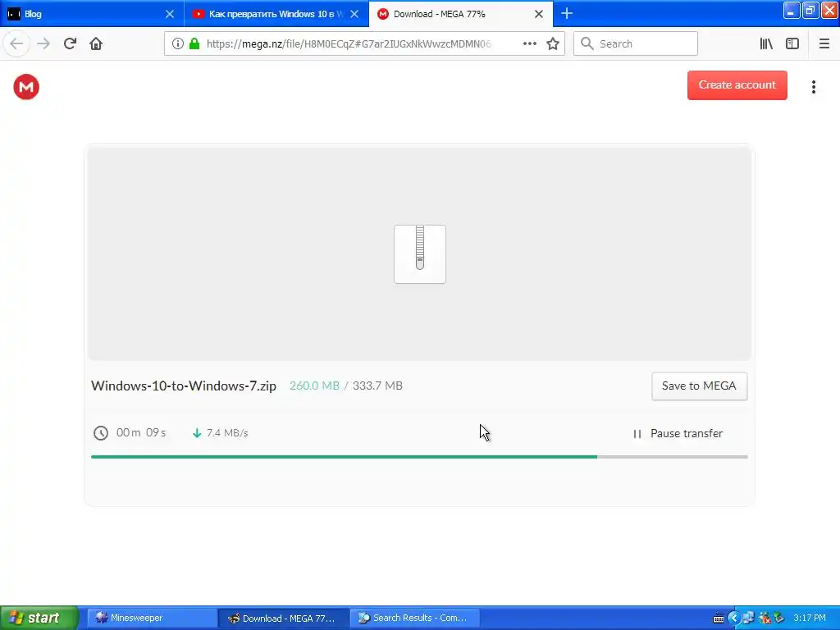Image resolution: width=840 pixels, height=630 pixels.
Task: Click the file name Windows-10-to-Windows-7.zip
Action: point(184,386)
